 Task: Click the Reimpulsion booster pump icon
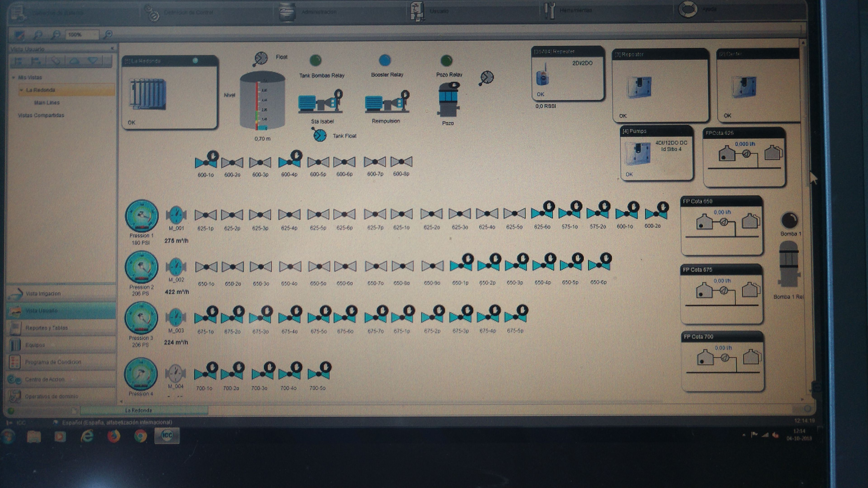coord(387,102)
